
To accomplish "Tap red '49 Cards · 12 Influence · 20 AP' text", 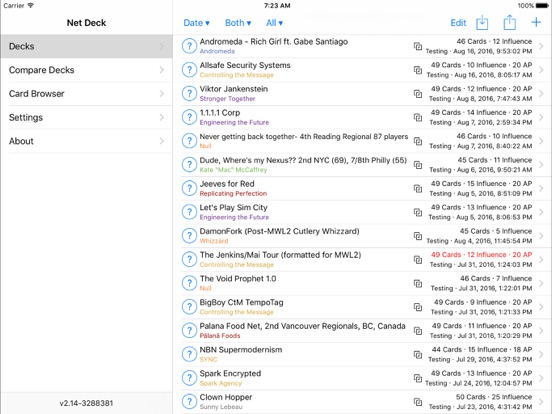I will tap(481, 255).
